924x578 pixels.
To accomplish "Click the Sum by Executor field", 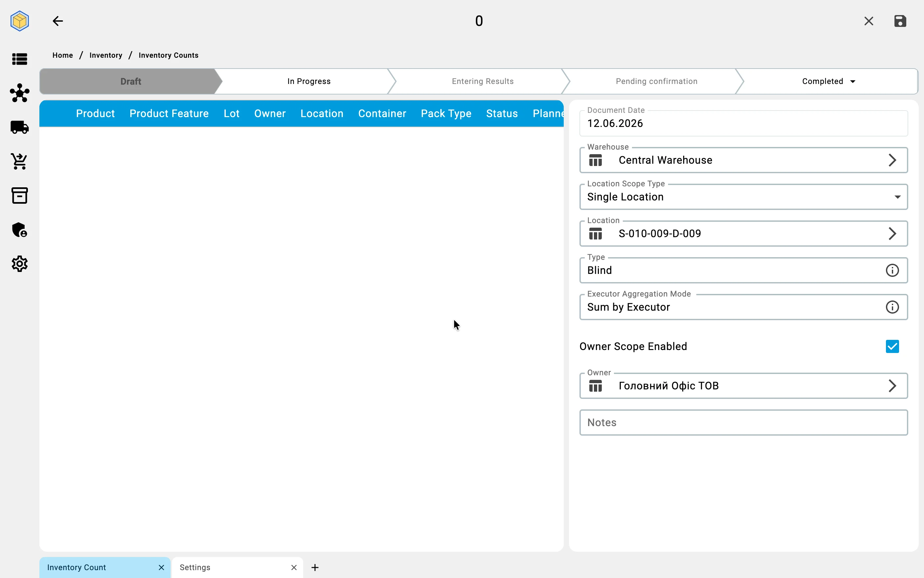I will (x=743, y=307).
